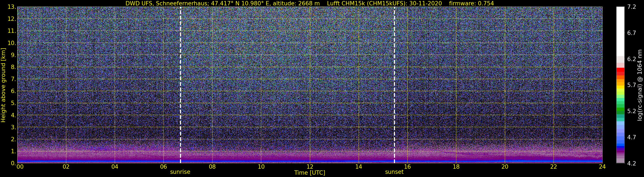Viewport: 644px width, 177px height.
Task: Click the time axis tick label 00
Action: (x=20, y=167)
